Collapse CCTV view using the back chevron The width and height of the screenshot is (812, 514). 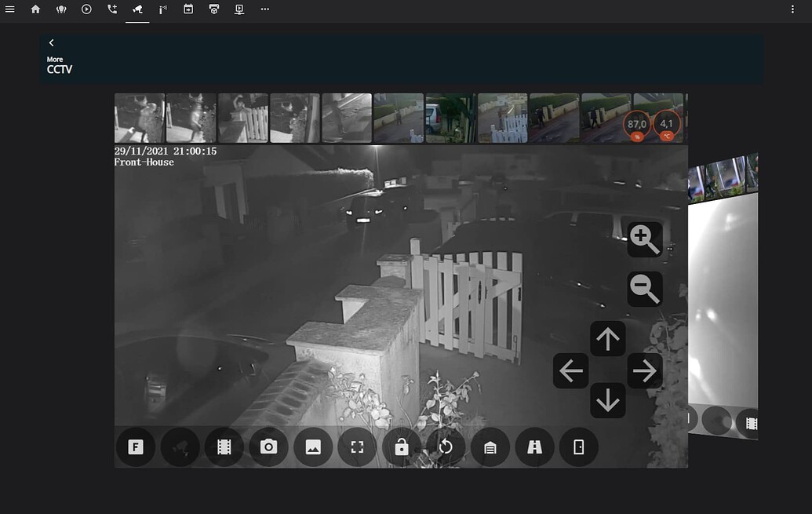pos(51,42)
